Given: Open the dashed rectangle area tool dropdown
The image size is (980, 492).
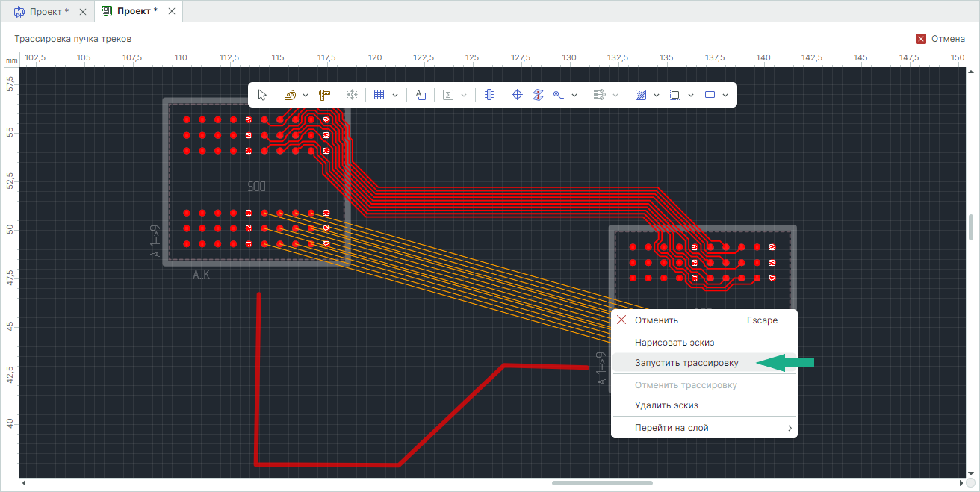Looking at the screenshot, I should click(x=691, y=95).
